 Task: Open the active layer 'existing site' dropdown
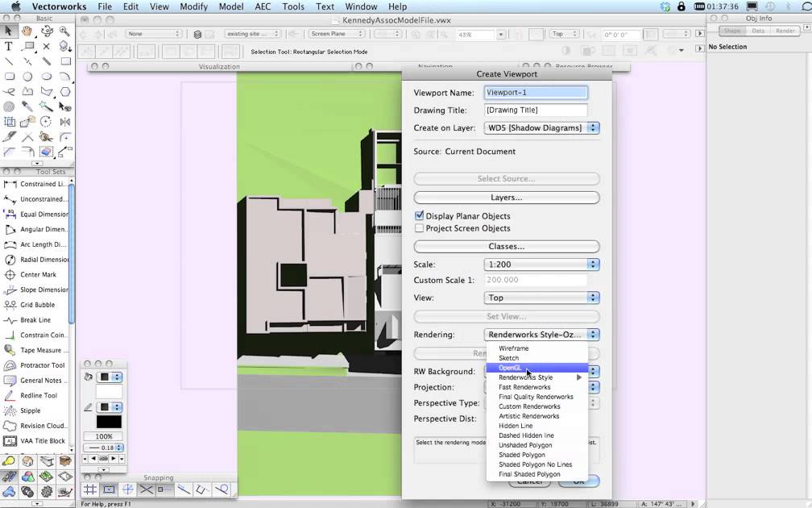pyautogui.click(x=253, y=34)
